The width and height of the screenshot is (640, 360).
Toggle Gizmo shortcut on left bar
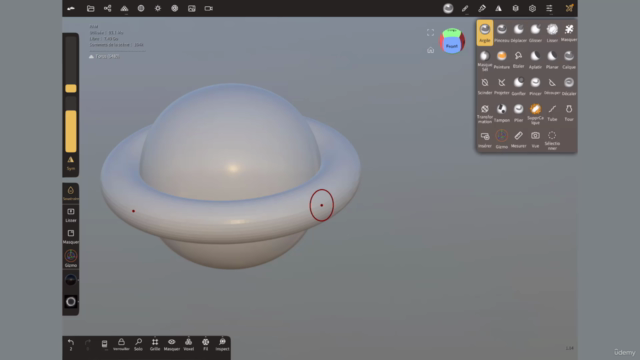pos(71,258)
